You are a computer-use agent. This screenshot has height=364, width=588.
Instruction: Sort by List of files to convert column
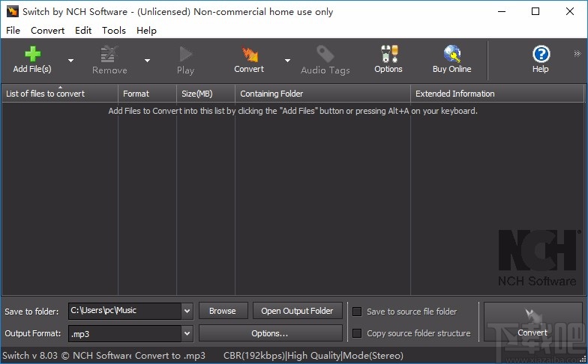60,94
